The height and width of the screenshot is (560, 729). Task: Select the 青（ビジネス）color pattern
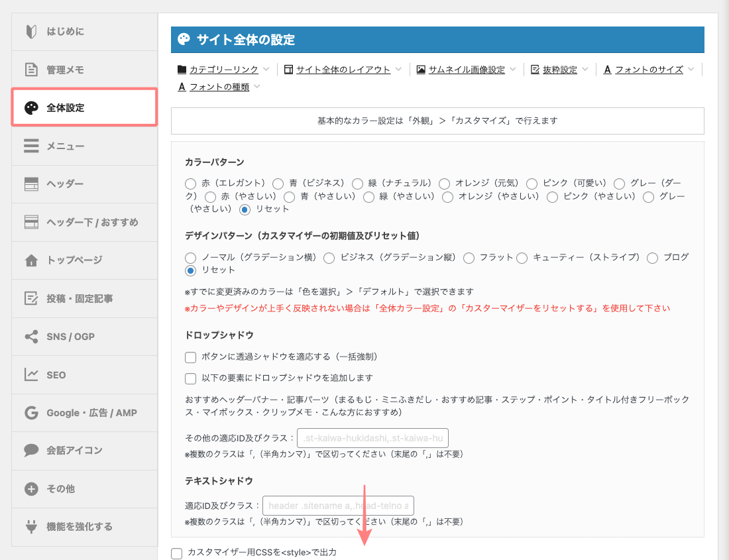point(278,183)
